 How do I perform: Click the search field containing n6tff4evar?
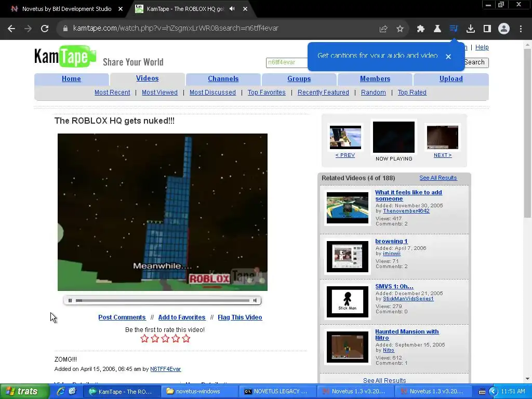(x=287, y=62)
